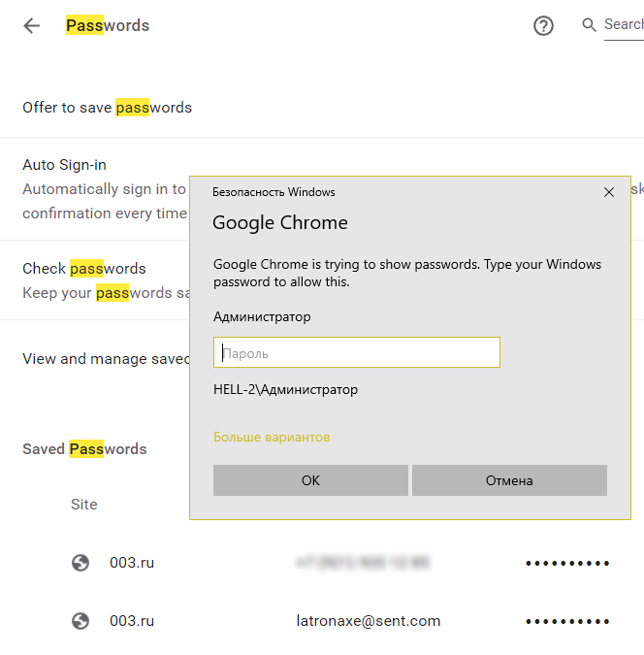644x655 pixels.
Task: Click the Search settings field
Action: (623, 25)
